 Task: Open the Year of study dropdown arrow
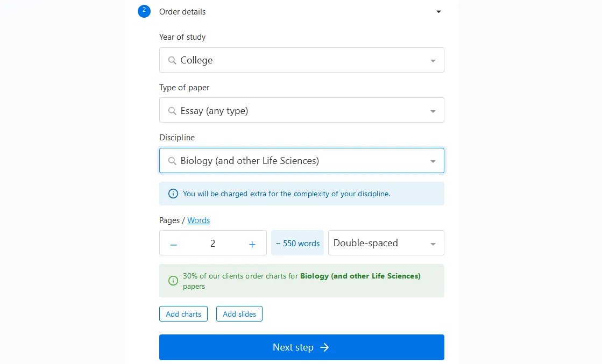click(x=433, y=61)
